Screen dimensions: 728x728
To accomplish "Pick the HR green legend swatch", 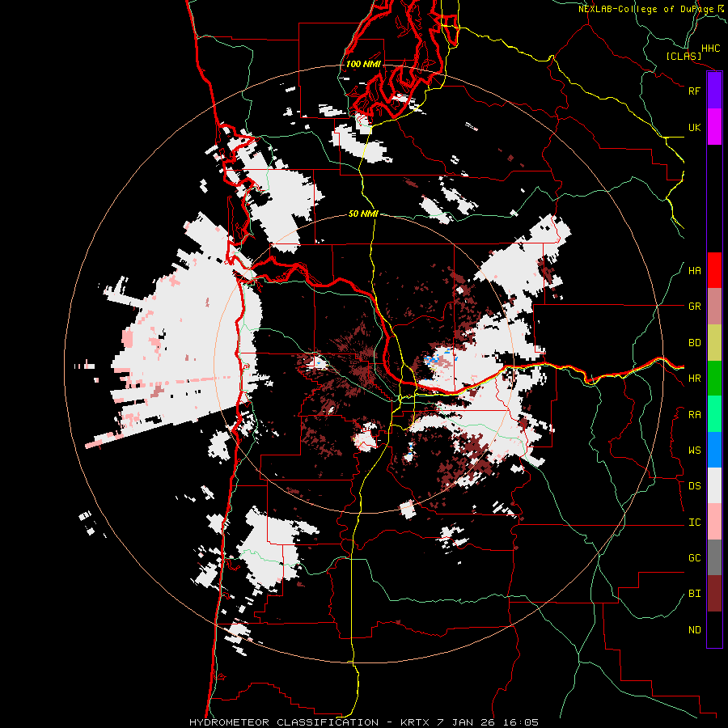I will [714, 379].
